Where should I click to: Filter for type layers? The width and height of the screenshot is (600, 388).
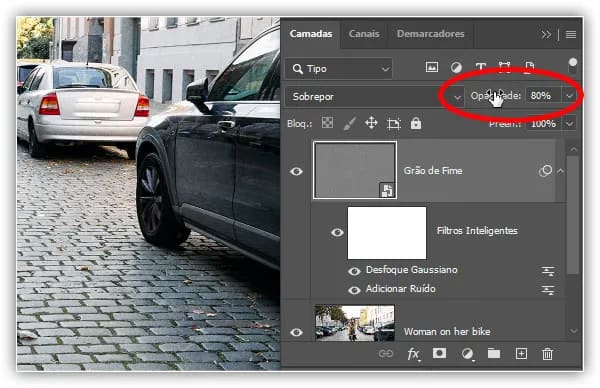click(481, 68)
